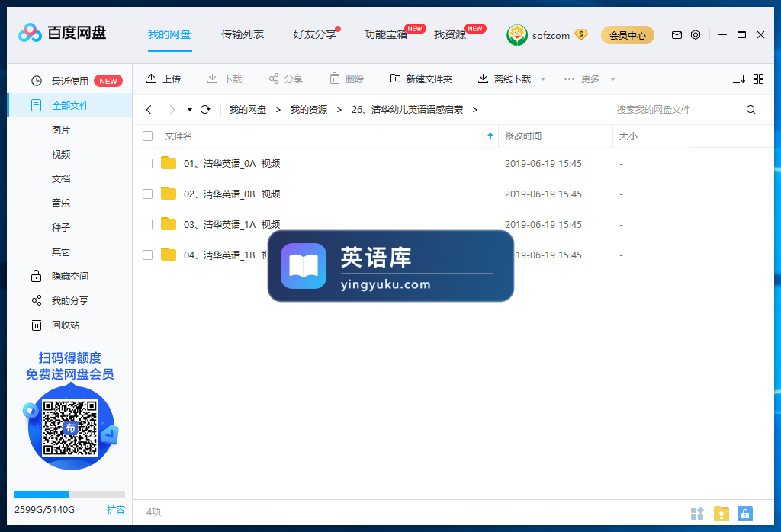
Task: Select 视频 category in sidebar
Action: tap(61, 154)
